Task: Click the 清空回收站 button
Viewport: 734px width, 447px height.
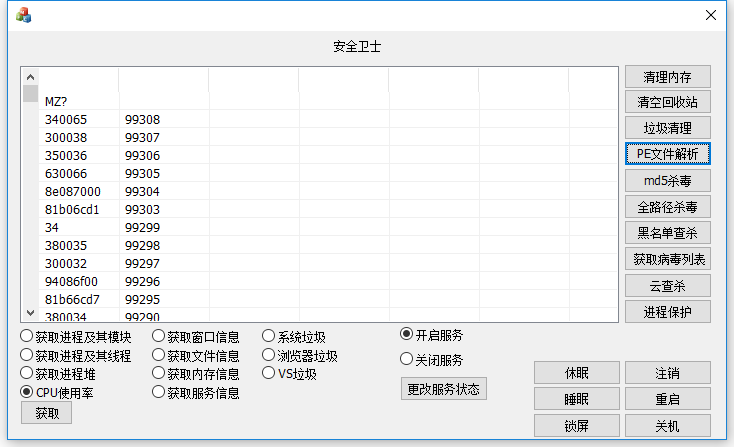Action: (667, 102)
